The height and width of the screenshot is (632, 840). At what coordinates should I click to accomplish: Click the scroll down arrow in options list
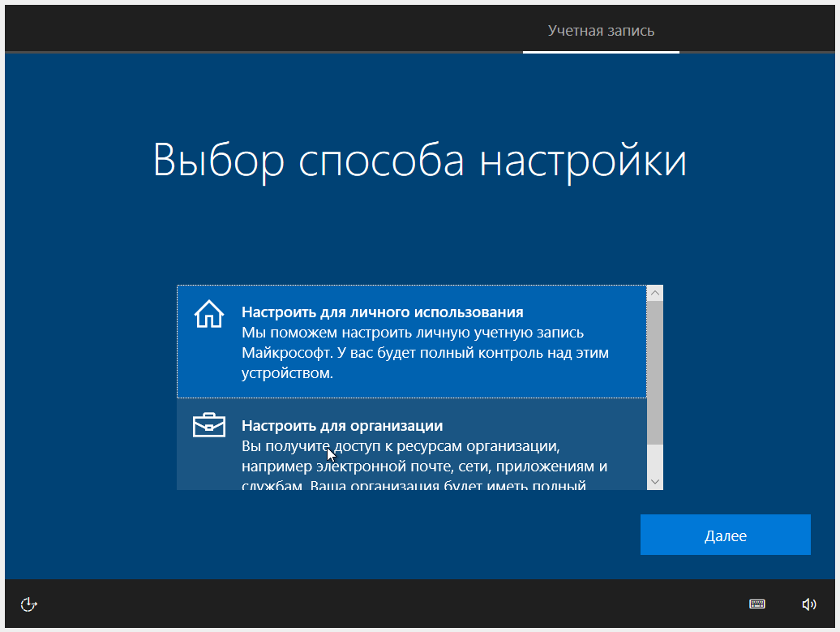655,482
